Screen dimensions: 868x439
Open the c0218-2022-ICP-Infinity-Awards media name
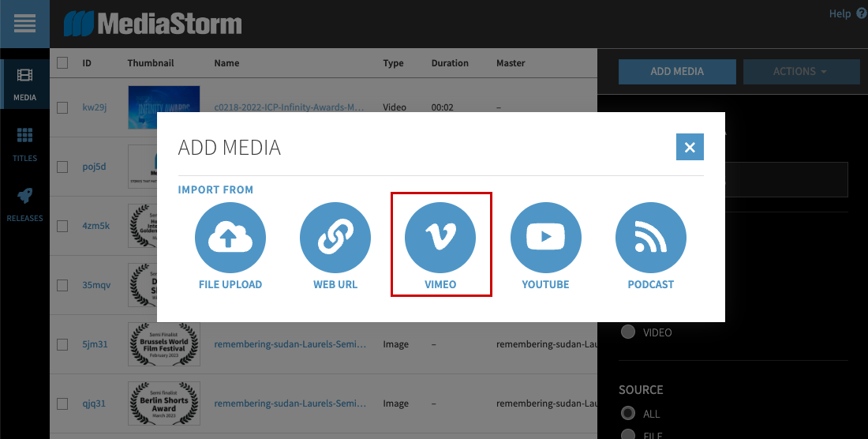(x=290, y=107)
